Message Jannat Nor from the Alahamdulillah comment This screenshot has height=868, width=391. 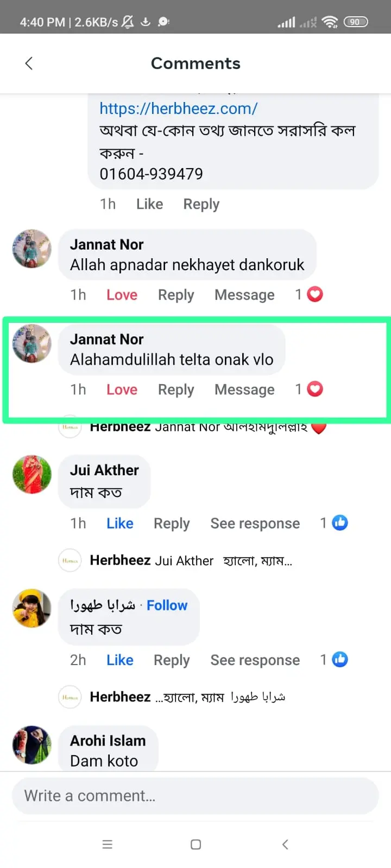pos(244,390)
